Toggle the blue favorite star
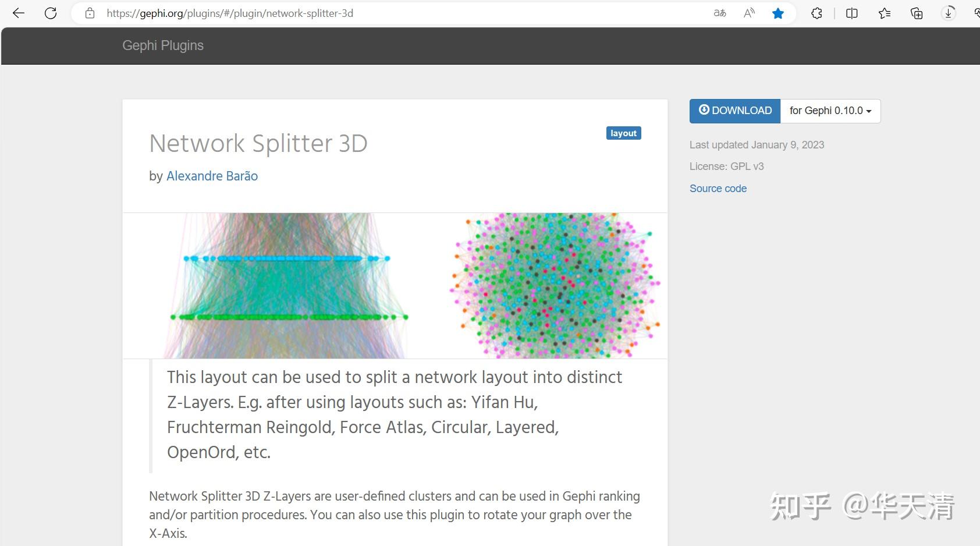The height and width of the screenshot is (546, 980). click(x=778, y=13)
